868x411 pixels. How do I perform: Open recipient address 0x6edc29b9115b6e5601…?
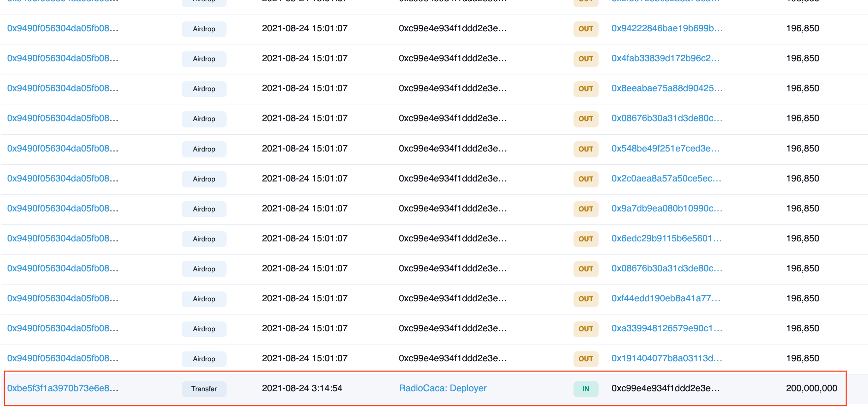[666, 238]
